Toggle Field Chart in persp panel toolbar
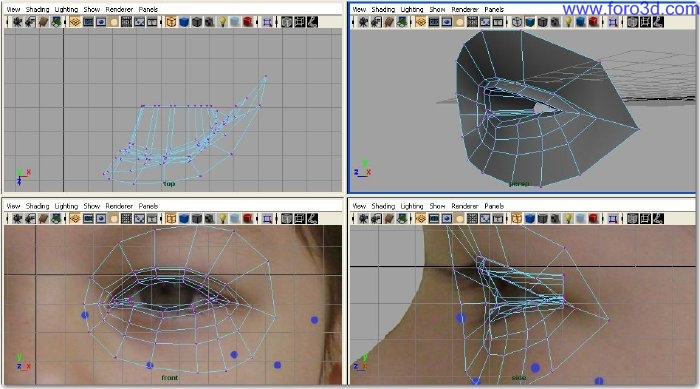This screenshot has height=389, width=700. 472,21
